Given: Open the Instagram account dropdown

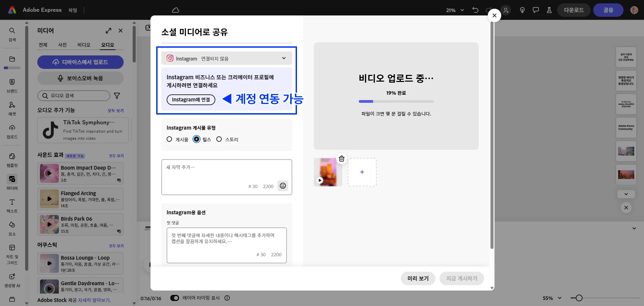Looking at the screenshot, I should click(227, 58).
